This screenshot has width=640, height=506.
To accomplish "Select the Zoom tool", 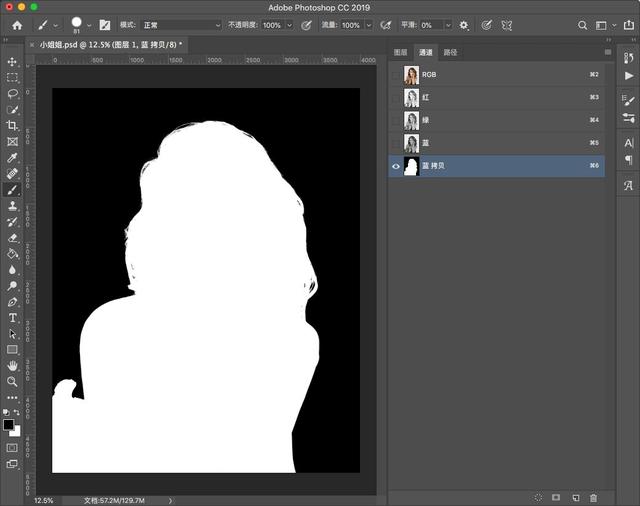I will tap(12, 382).
